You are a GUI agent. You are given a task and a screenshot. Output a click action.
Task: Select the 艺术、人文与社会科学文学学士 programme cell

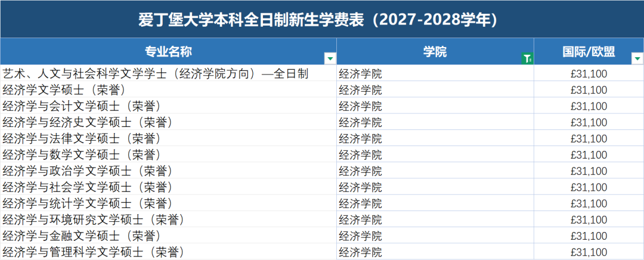coord(168,73)
